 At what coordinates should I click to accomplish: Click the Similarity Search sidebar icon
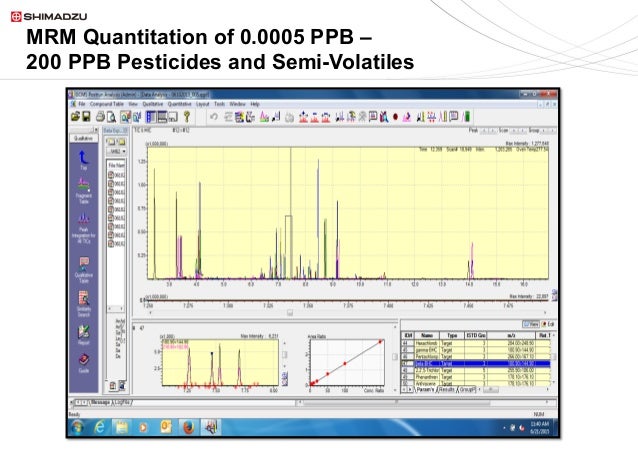(x=84, y=298)
